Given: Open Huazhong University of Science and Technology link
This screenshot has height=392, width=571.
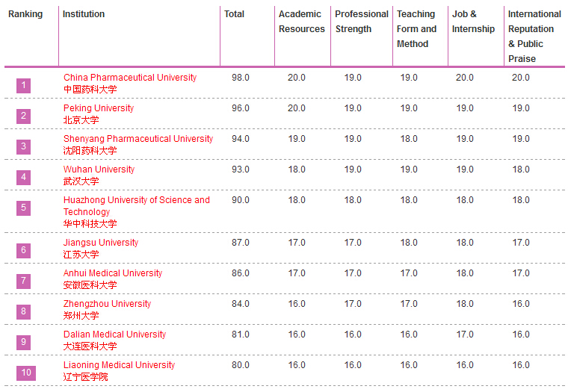Looking at the screenshot, I should [x=137, y=205].
